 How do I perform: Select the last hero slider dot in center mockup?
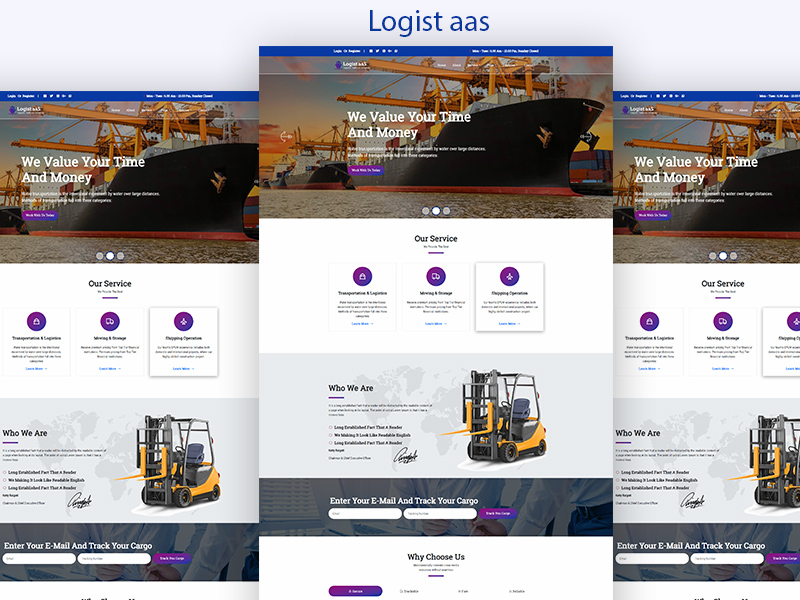click(x=446, y=211)
